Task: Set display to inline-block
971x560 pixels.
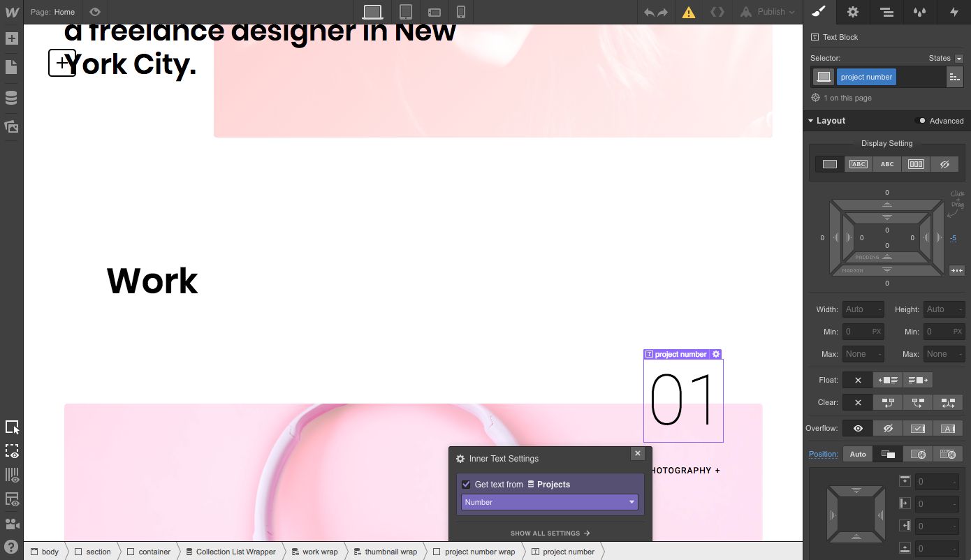Action: 859,164
